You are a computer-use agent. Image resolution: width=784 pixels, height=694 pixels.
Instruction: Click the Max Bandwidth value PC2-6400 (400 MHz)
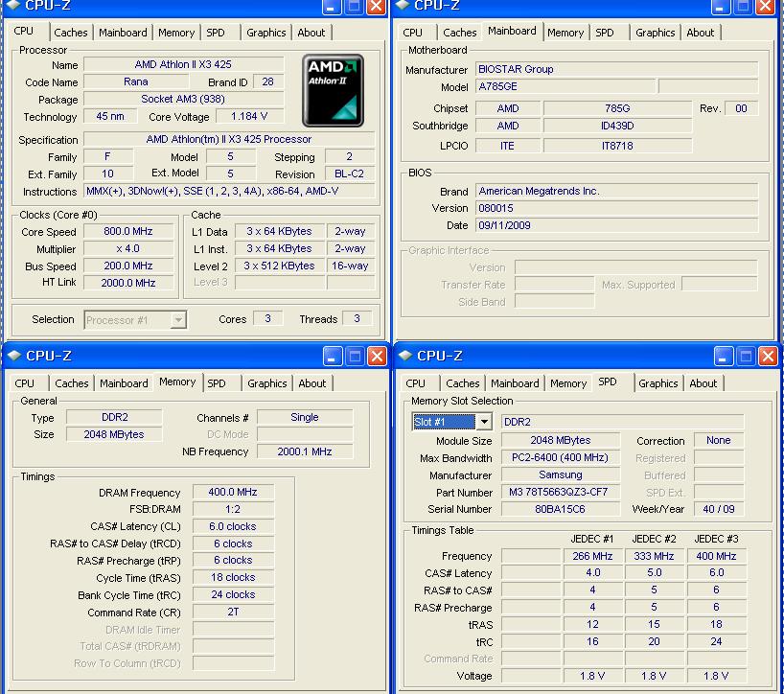click(x=561, y=457)
